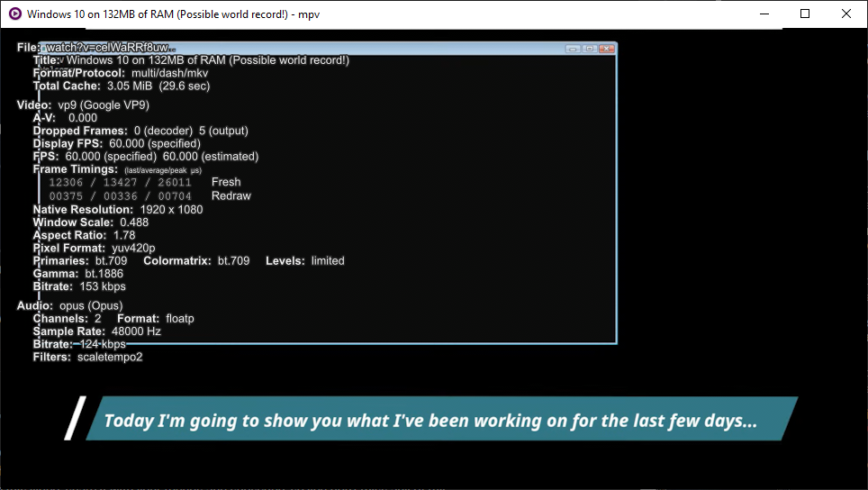
Task: Click the 'Filters: scaletempo2' line
Action: pos(87,357)
